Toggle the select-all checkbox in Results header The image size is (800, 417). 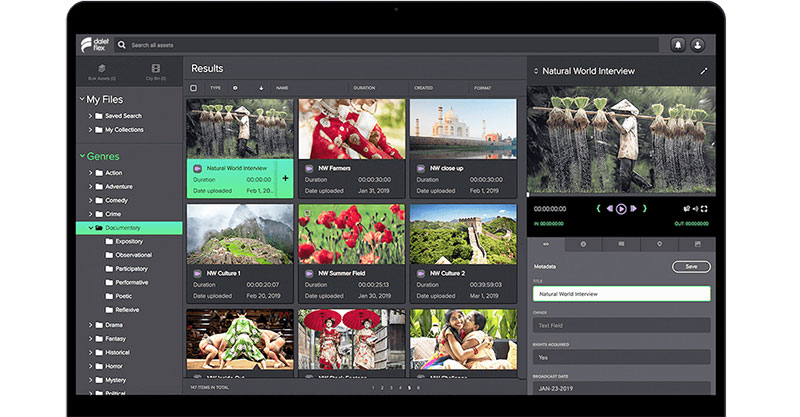pos(193,88)
